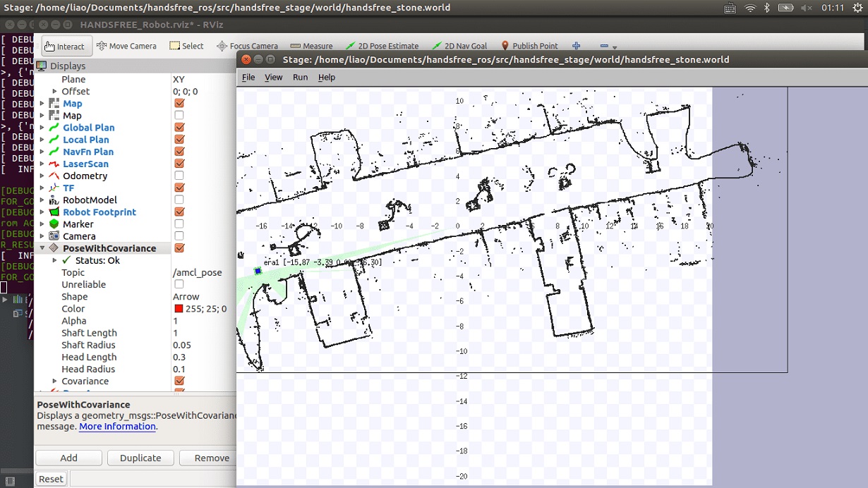Open the View menu in Stage
This screenshot has height=488, width=868.
pos(273,78)
